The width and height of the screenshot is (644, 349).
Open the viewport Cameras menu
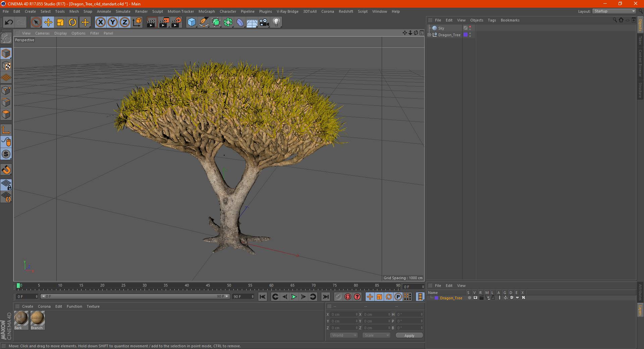click(42, 33)
